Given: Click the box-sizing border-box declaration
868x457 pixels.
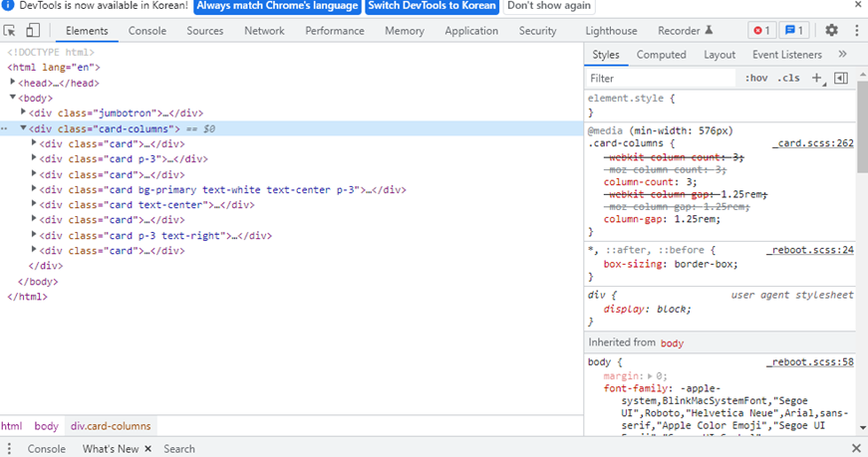Looking at the screenshot, I should point(671,264).
